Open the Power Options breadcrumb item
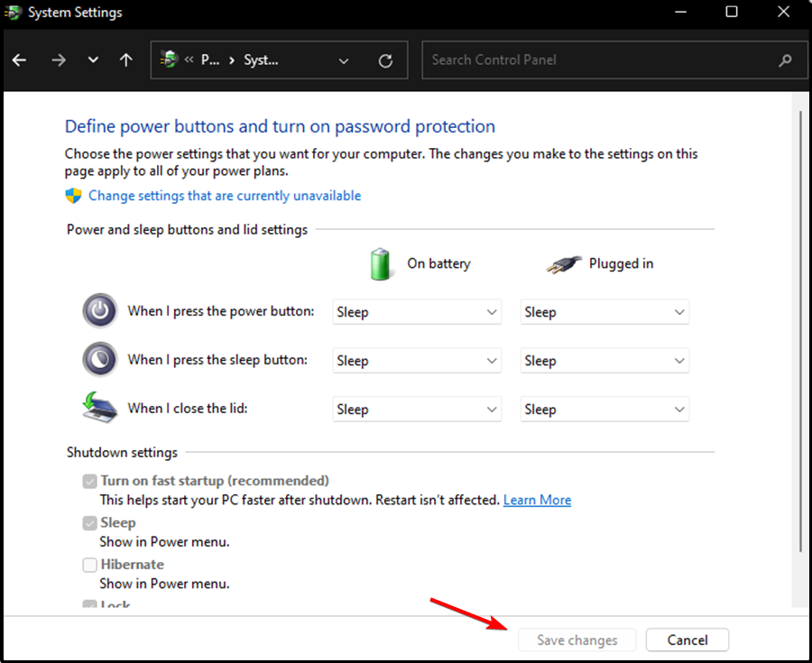The image size is (812, 663). click(x=210, y=60)
